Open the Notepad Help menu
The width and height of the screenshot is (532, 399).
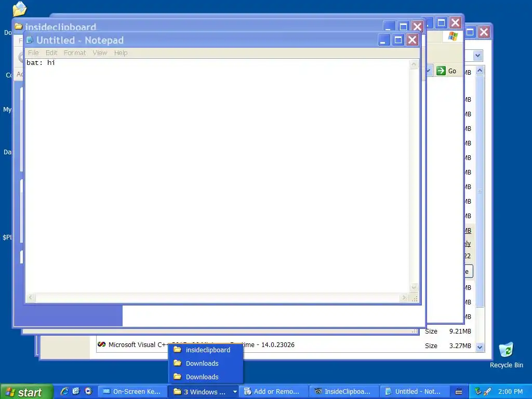121,53
